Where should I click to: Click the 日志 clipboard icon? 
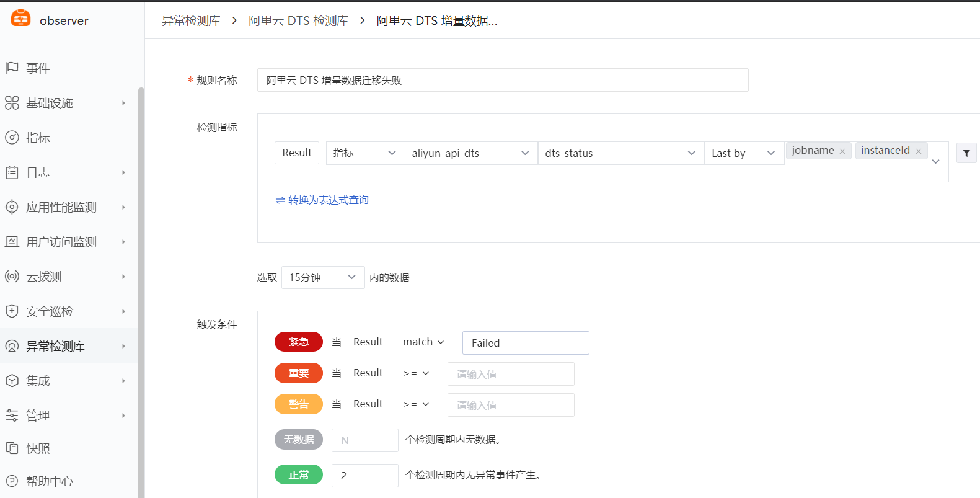(12, 172)
